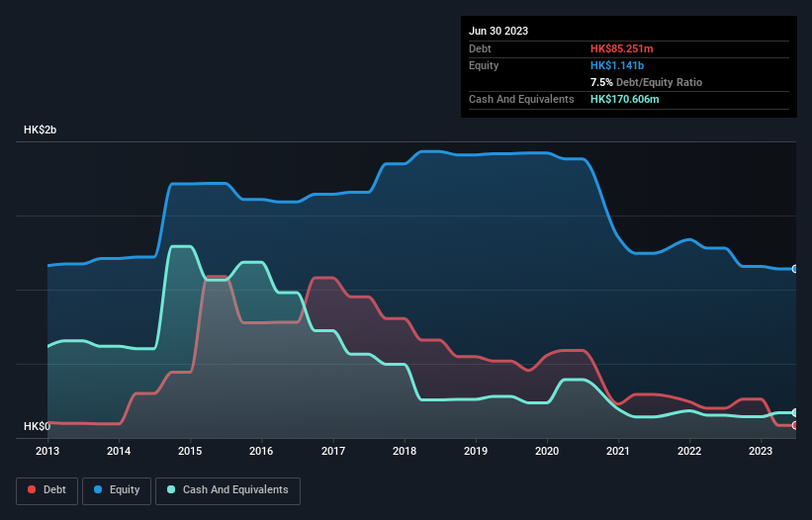Select the red Debt endpoint marker

pyautogui.click(x=795, y=425)
